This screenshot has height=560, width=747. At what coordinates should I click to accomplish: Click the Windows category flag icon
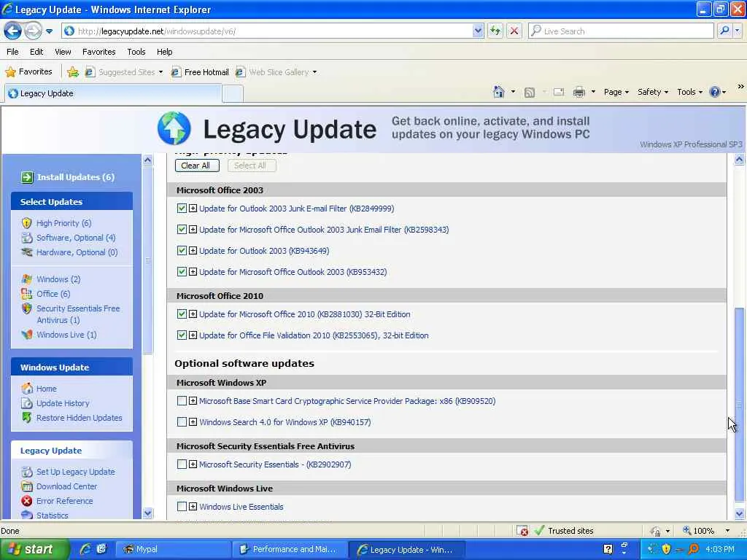(x=27, y=279)
